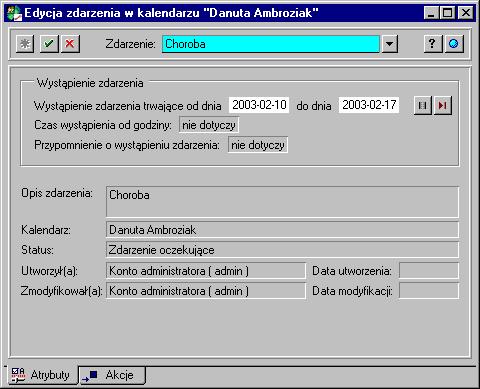The image size is (480, 389).
Task: Click the grey bars button by the dates
Action: tap(423, 106)
